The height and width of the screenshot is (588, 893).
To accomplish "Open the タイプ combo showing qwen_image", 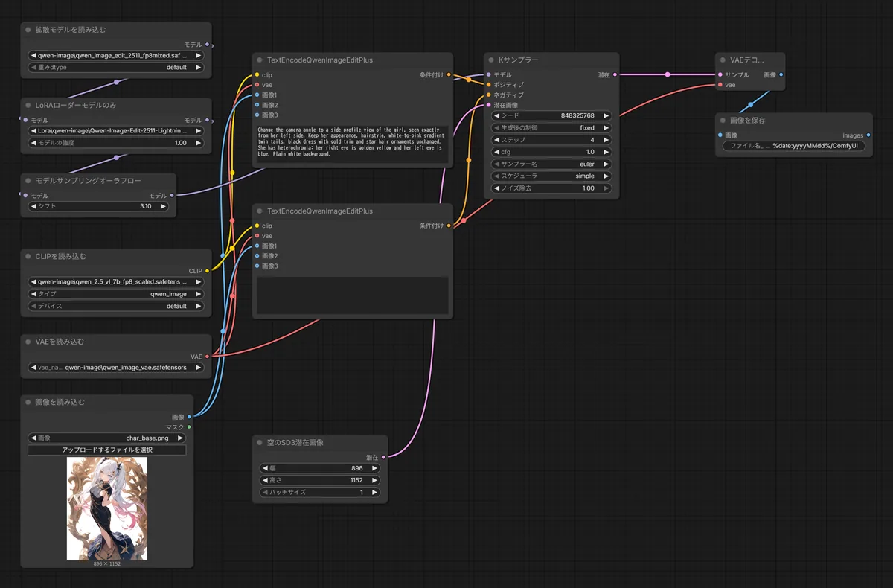I will (115, 294).
